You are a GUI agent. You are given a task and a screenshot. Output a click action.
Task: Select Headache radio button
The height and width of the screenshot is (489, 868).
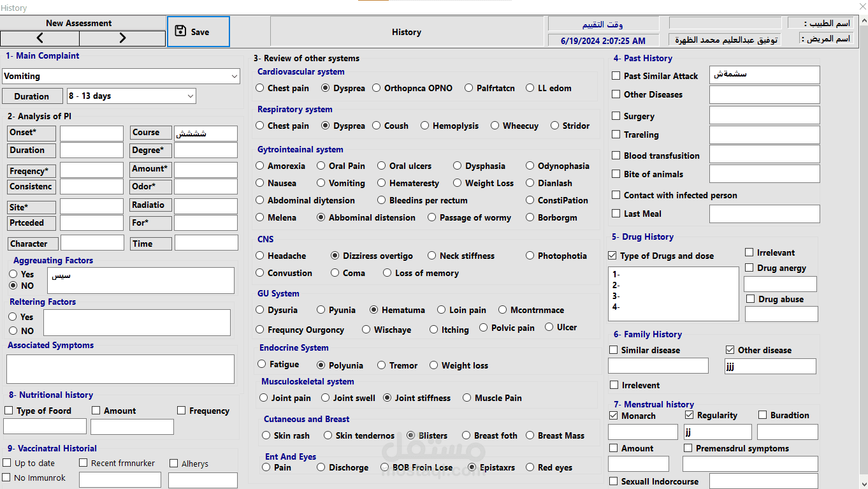(260, 256)
